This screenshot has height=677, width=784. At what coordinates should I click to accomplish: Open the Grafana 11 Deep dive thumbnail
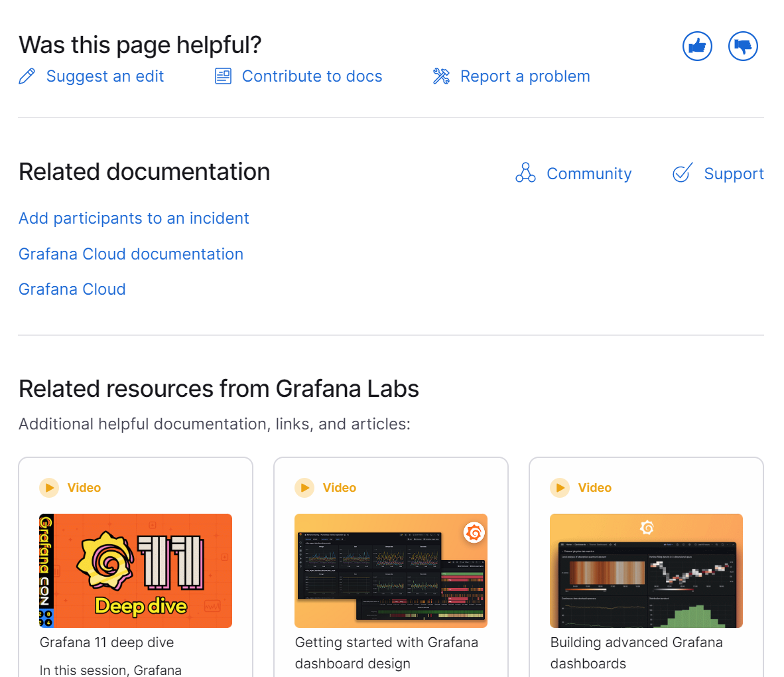[135, 570]
